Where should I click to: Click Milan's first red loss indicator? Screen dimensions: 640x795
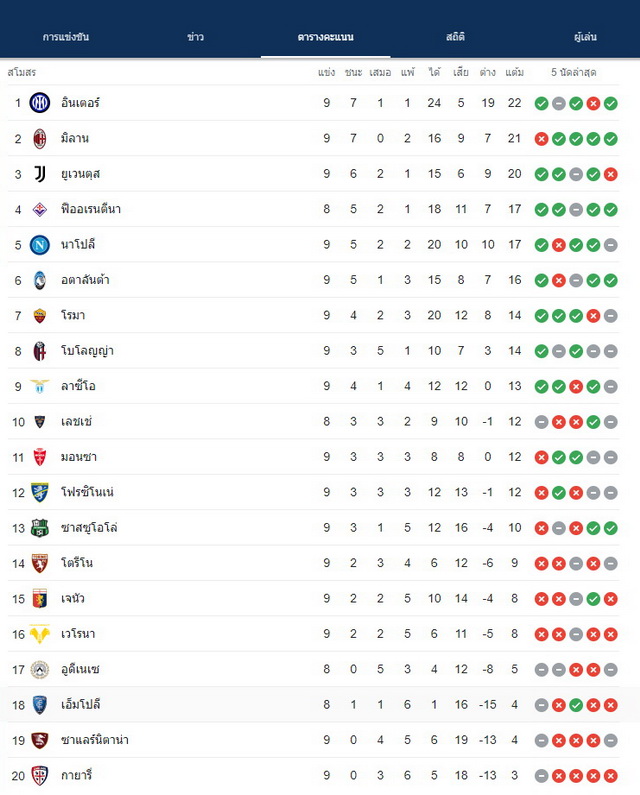pos(542,139)
